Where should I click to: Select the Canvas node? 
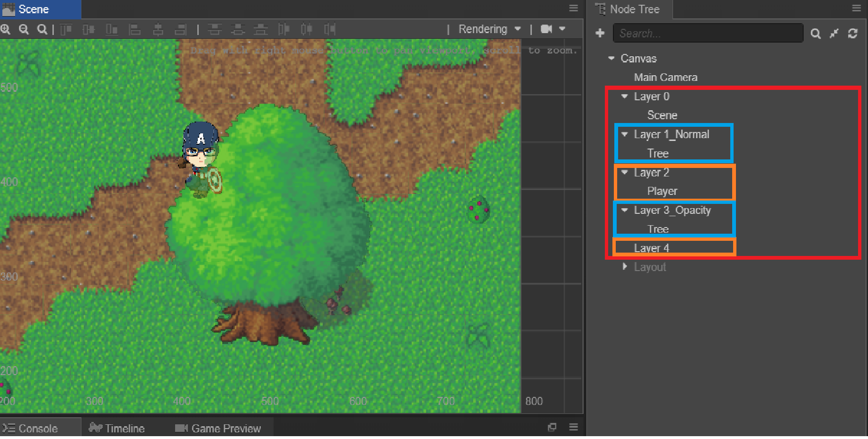(638, 59)
